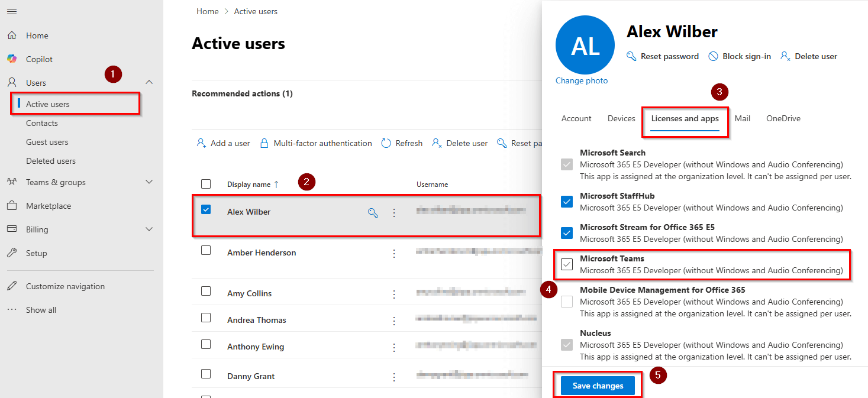Collapse the Users section in the sidebar
This screenshot has width=868, height=398.
click(x=149, y=82)
